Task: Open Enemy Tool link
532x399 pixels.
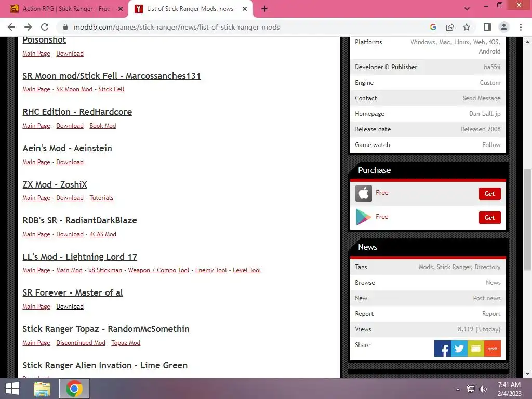Action: pyautogui.click(x=211, y=270)
